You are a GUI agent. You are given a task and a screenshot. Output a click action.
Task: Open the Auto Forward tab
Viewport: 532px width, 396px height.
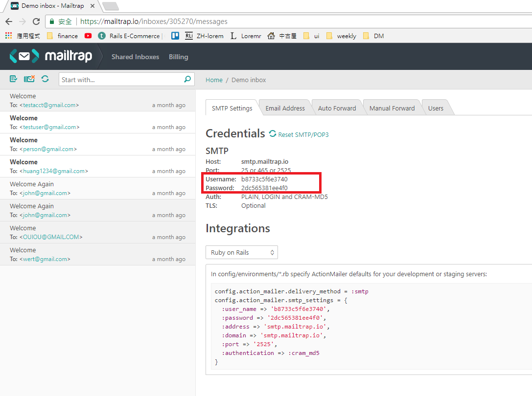coord(337,107)
